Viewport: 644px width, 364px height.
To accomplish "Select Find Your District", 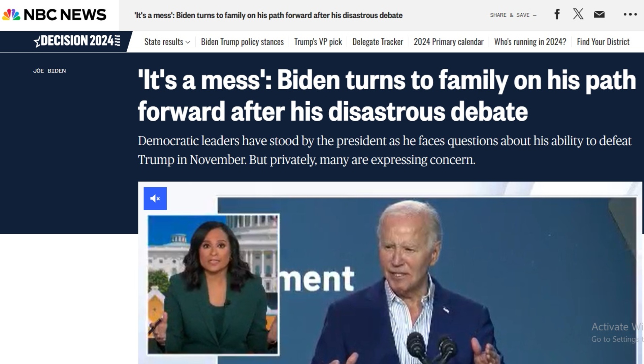I will pos(603,42).
